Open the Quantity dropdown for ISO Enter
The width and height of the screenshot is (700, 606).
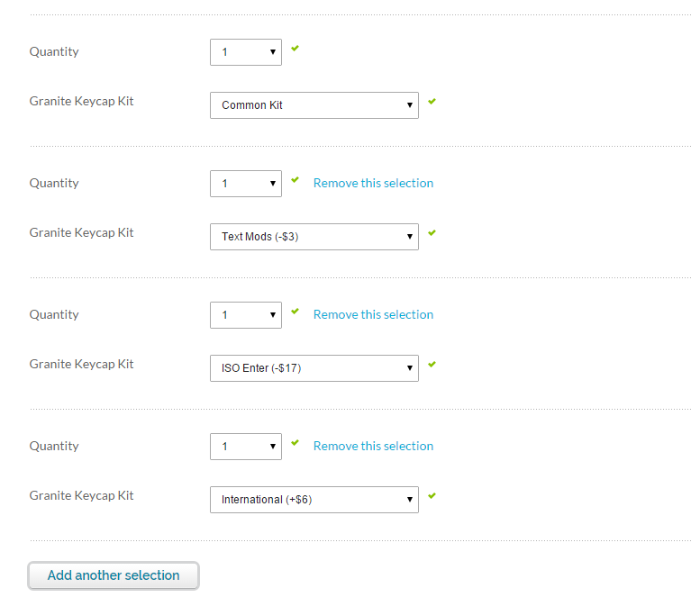[x=245, y=315]
